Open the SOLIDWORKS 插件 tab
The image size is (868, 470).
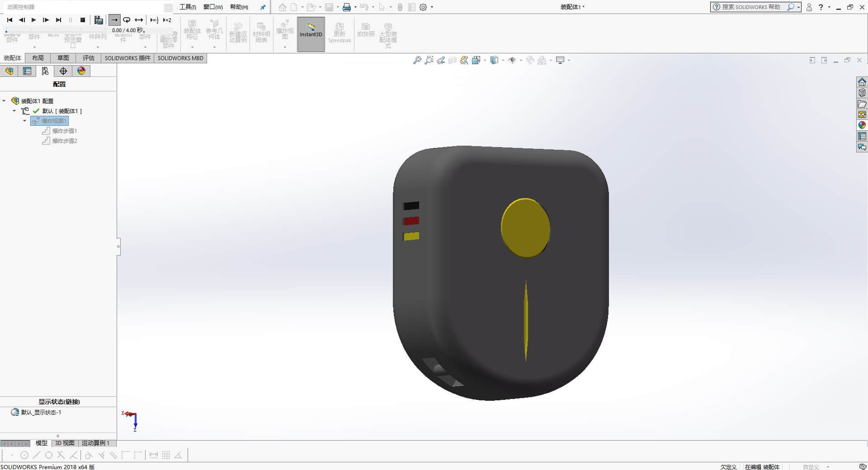click(127, 58)
